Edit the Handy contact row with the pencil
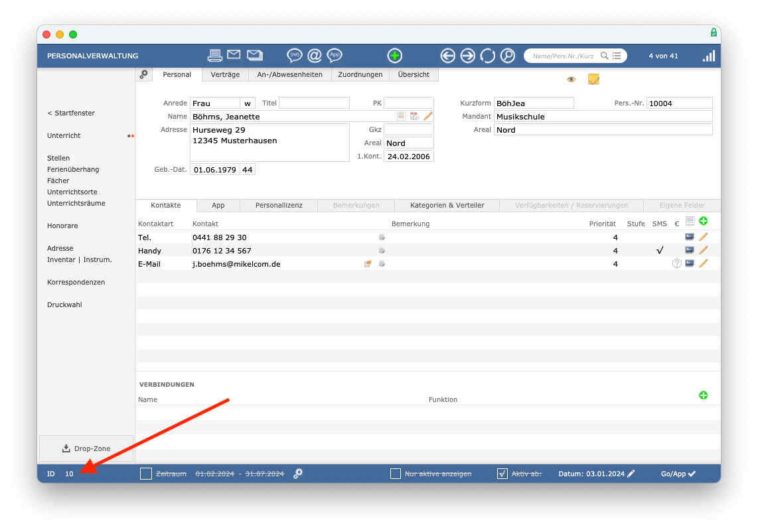The image size is (758, 532). pos(704,250)
